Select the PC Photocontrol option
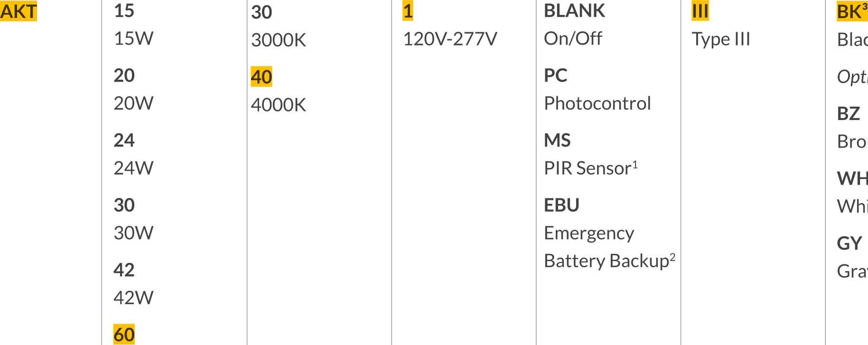Viewport: 868px width, 345px height. [556, 75]
